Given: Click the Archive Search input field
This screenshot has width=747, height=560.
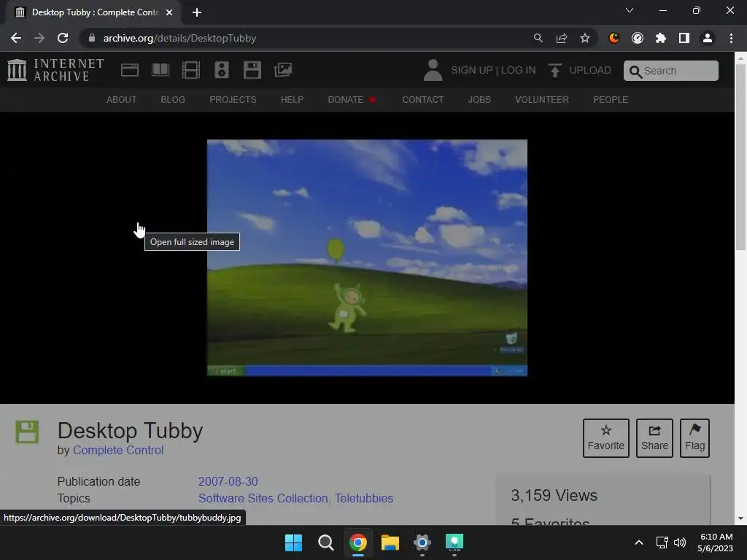Looking at the screenshot, I should (671, 71).
